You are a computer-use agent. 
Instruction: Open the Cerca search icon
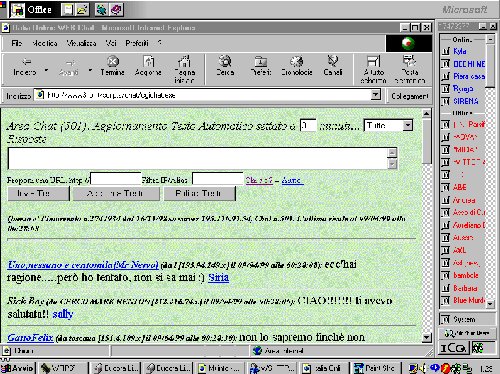[225, 61]
